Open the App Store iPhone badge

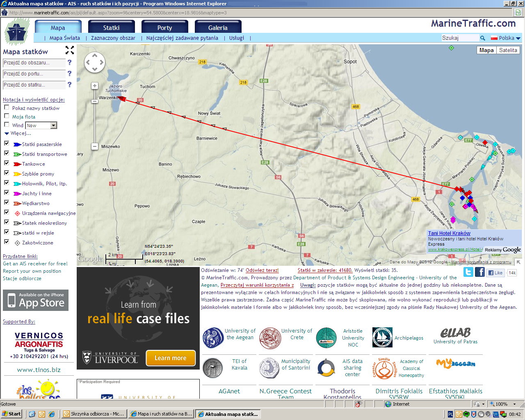(36, 300)
